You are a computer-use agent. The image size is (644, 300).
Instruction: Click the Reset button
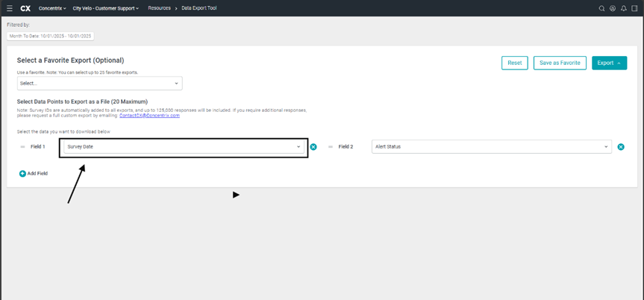coord(515,63)
